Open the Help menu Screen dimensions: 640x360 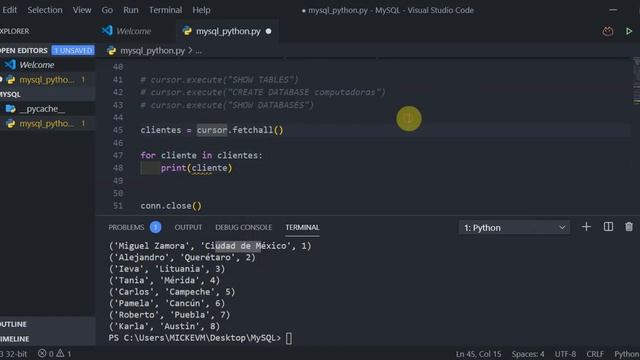coord(201,10)
